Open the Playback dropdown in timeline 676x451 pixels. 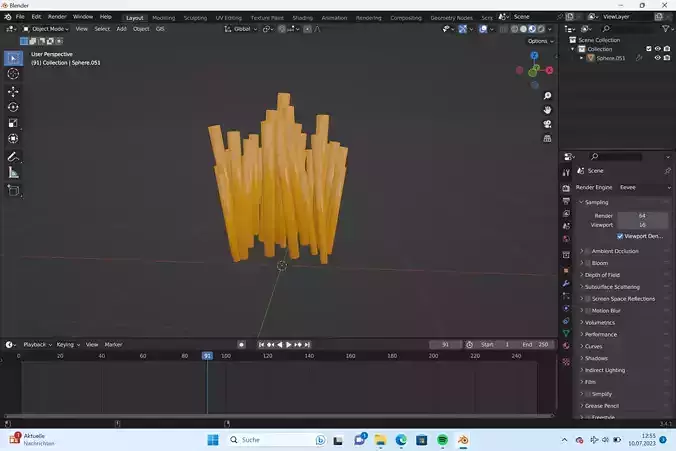37,345
